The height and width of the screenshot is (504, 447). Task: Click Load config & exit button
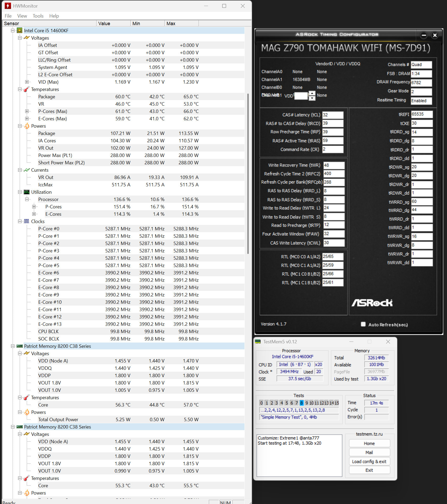coord(369,461)
